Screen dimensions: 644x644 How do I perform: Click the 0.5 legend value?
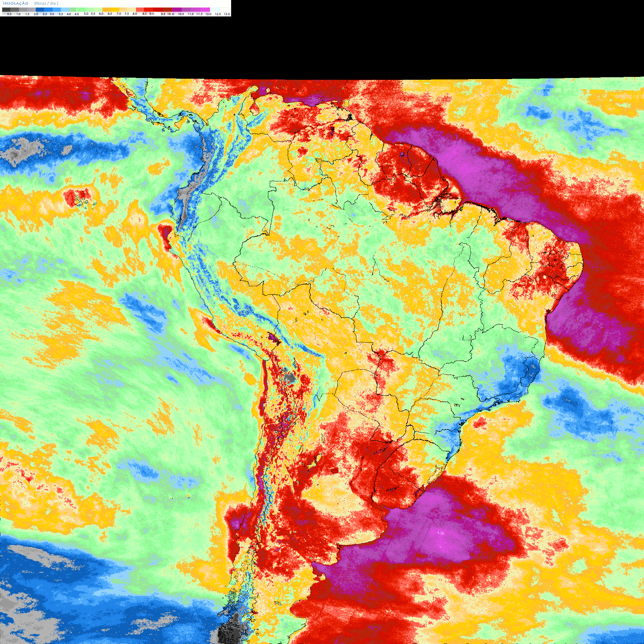coord(9,14)
